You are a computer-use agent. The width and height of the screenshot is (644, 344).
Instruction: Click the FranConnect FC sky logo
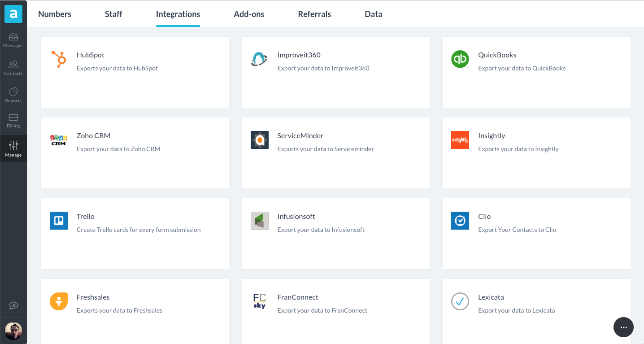pos(260,301)
